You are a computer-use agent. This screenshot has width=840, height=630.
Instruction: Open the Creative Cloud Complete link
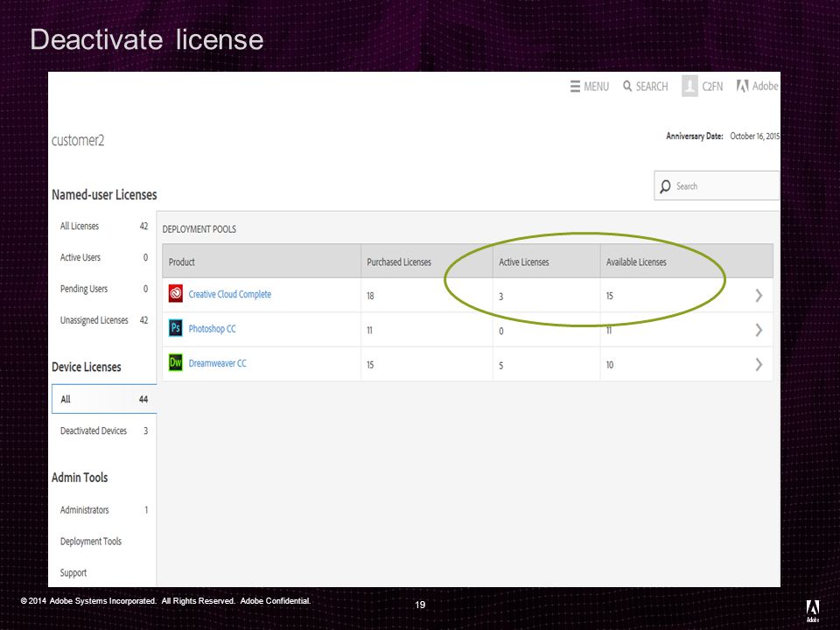click(x=230, y=294)
